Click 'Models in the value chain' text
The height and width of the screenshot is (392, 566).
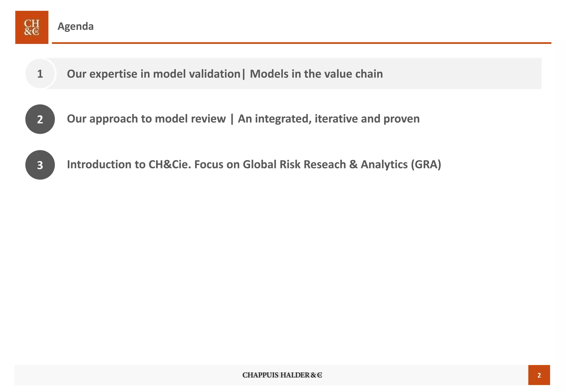316,74
